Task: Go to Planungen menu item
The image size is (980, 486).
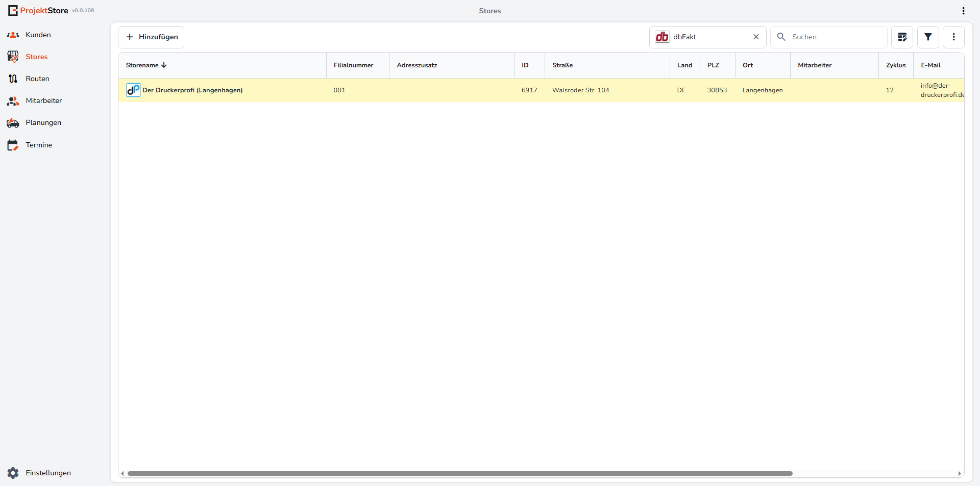Action: coord(43,122)
